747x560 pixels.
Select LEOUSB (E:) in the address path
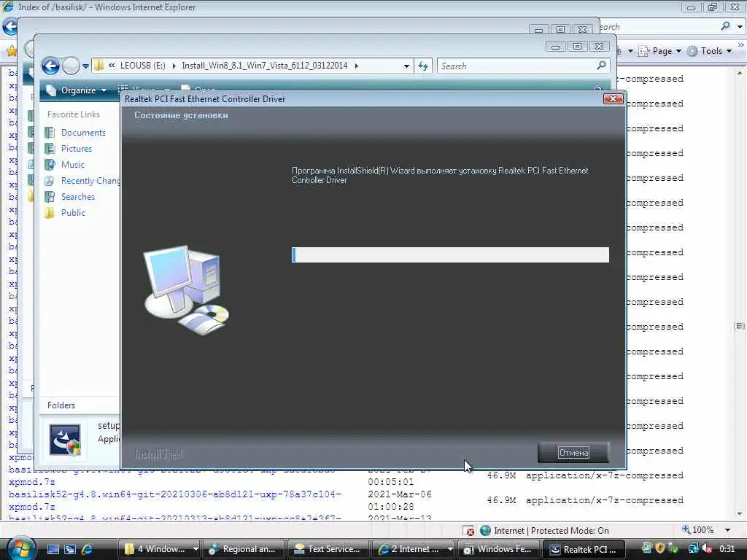pyautogui.click(x=142, y=65)
